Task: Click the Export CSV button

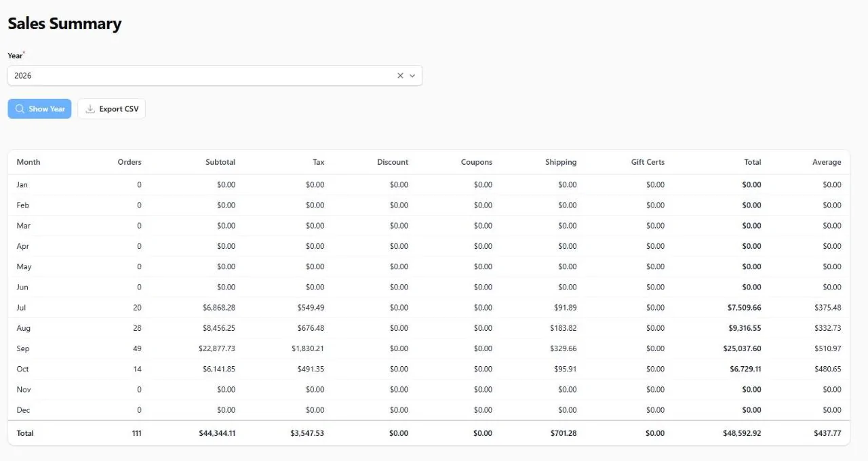Action: 112,109
